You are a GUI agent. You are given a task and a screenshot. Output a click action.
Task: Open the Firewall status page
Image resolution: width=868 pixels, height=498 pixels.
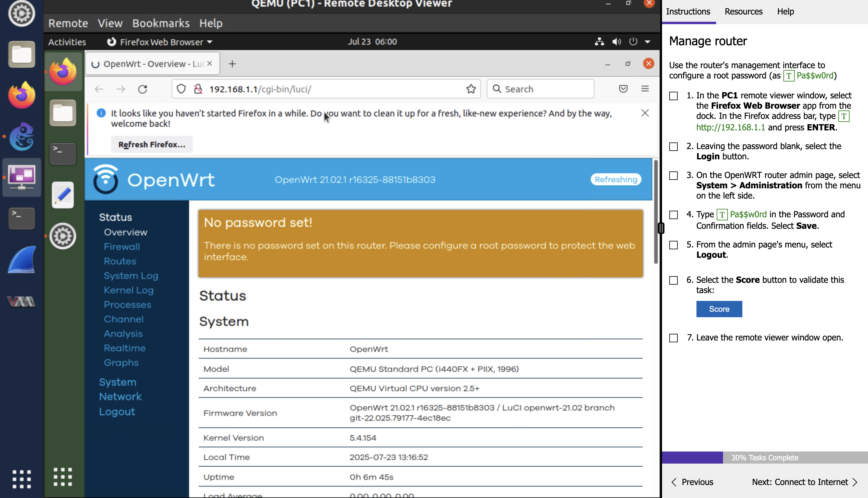tap(122, 247)
